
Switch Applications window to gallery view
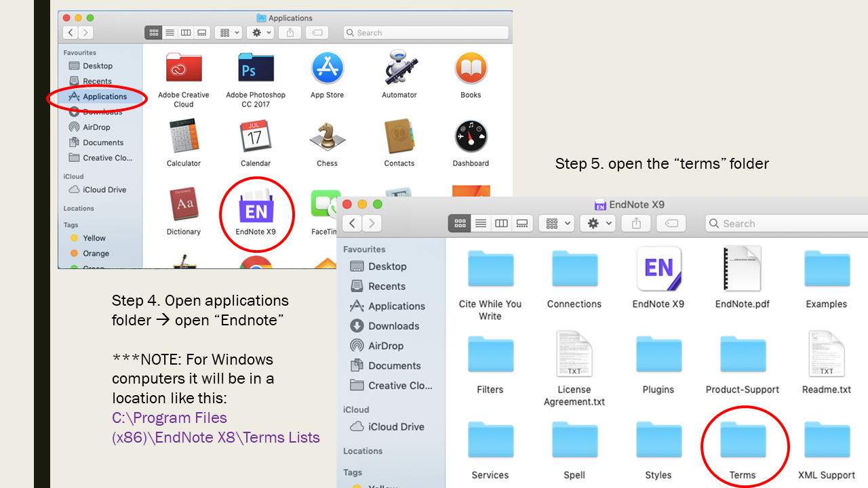[201, 33]
